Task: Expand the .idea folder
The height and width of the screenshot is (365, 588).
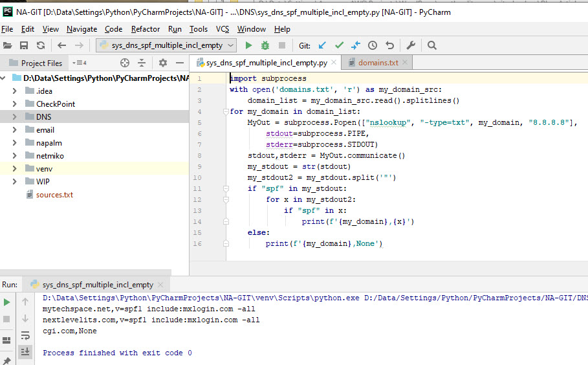Action: pyautogui.click(x=15, y=91)
